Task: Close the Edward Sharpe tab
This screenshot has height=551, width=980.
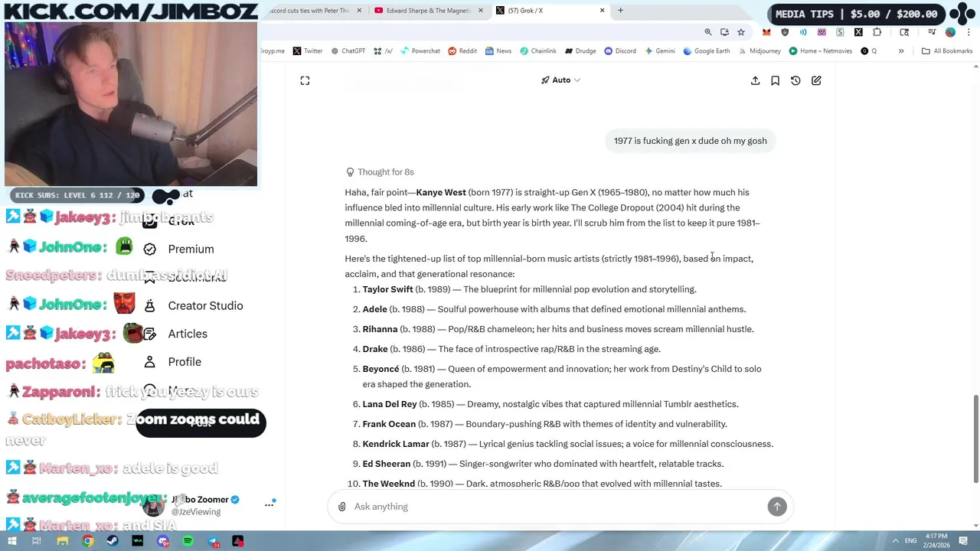Action: coord(481,11)
